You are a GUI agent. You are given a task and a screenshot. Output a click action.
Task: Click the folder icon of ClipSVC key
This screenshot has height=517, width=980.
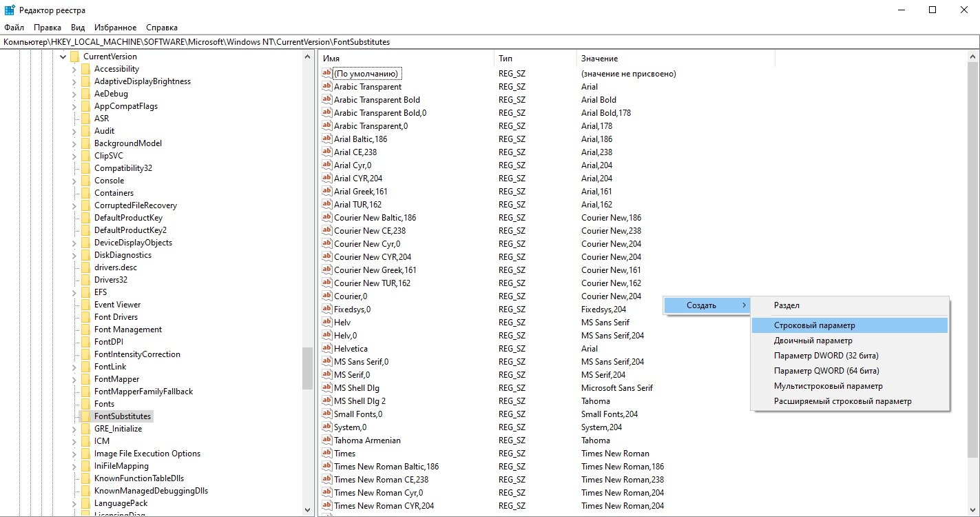click(85, 156)
